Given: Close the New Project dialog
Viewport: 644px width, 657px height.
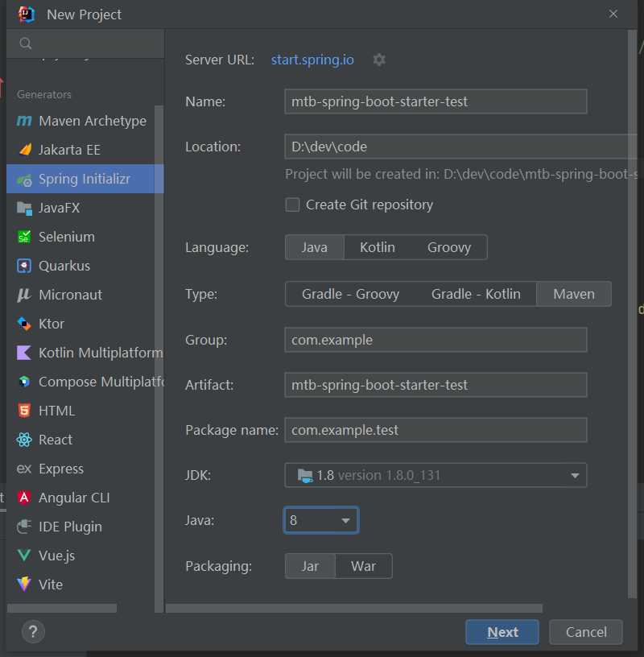Looking at the screenshot, I should pyautogui.click(x=613, y=14).
